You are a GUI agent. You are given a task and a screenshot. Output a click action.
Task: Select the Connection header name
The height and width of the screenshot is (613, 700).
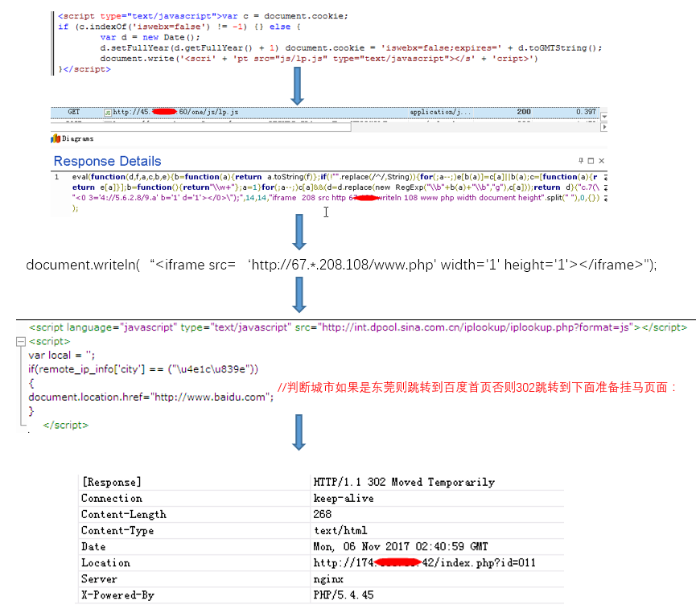pos(112,498)
